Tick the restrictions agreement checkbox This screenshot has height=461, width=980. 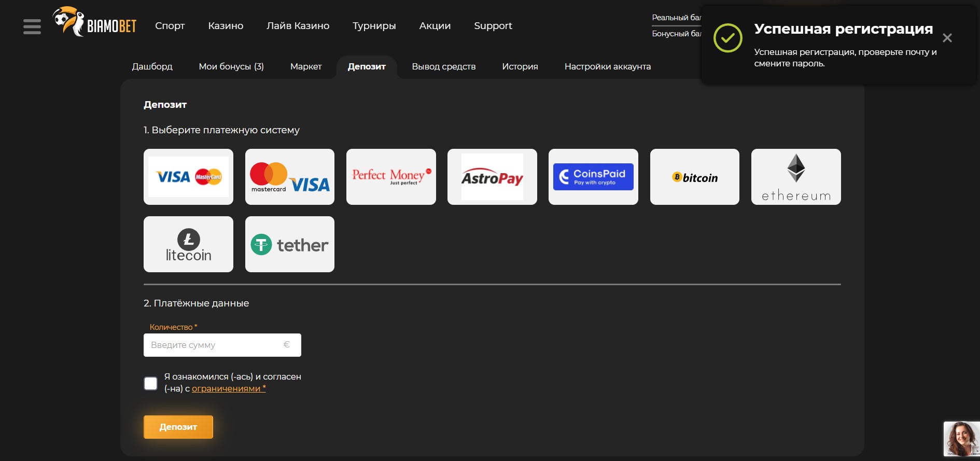(150, 383)
